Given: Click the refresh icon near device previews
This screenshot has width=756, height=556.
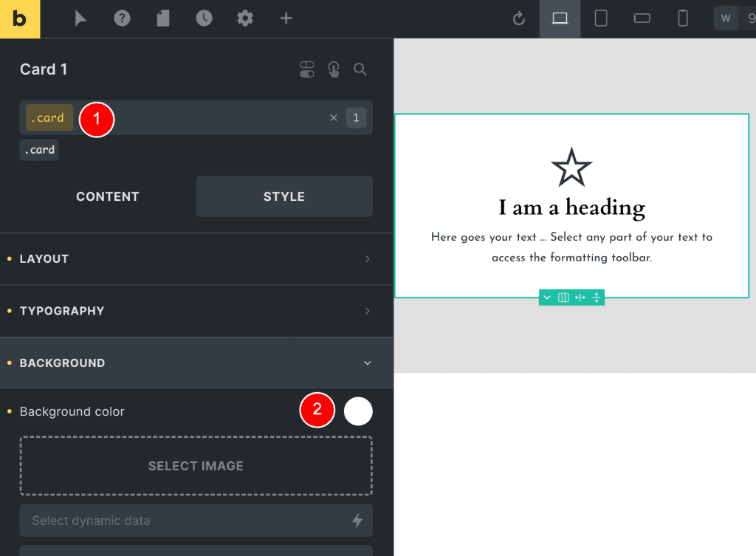Looking at the screenshot, I should (519, 18).
